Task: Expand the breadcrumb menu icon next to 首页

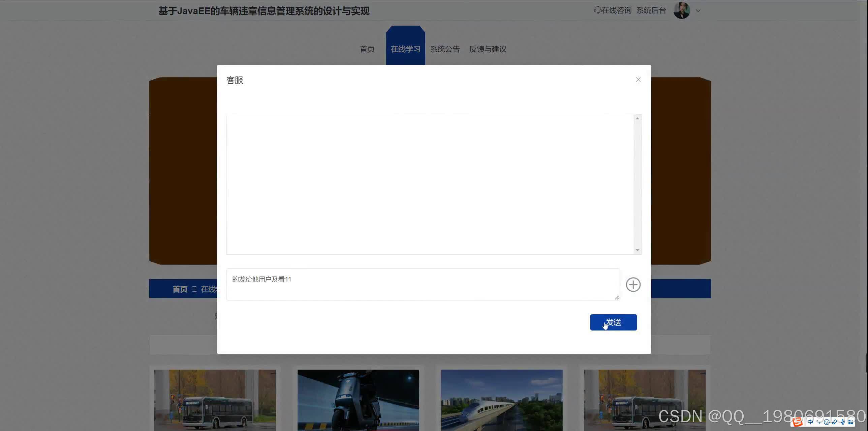Action: pos(194,289)
